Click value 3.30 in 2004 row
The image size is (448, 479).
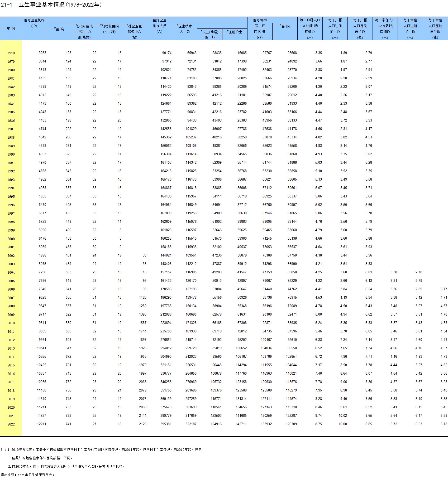click(x=394, y=272)
